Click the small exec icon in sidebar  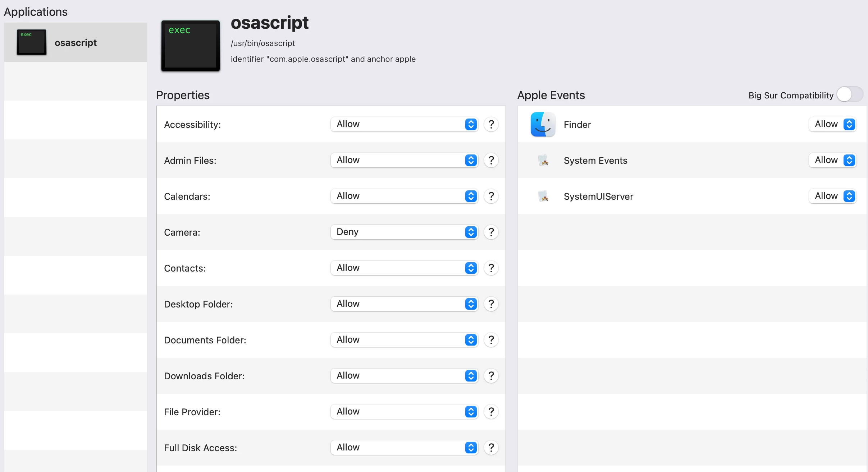click(32, 42)
